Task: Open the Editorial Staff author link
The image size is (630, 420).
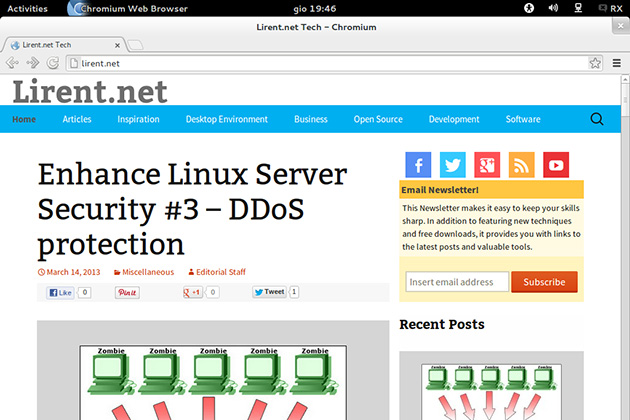Action: point(217,272)
